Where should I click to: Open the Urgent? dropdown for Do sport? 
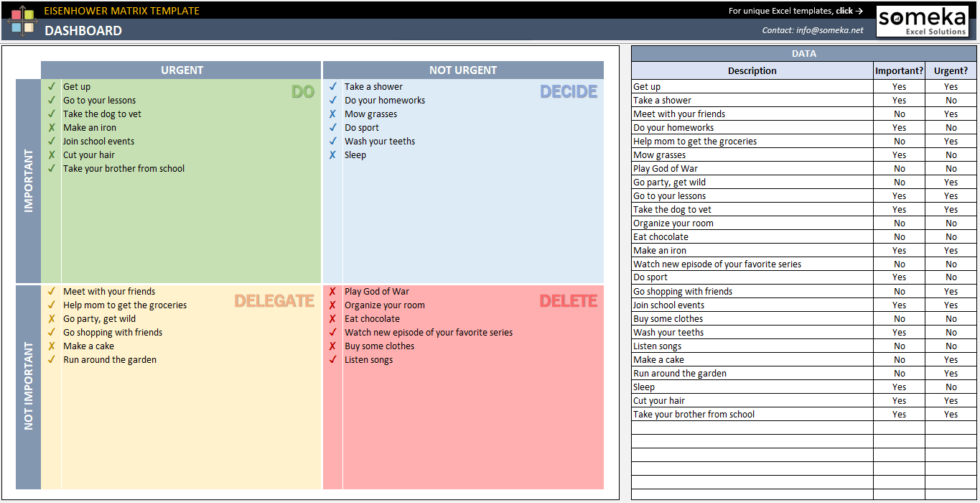(x=951, y=277)
